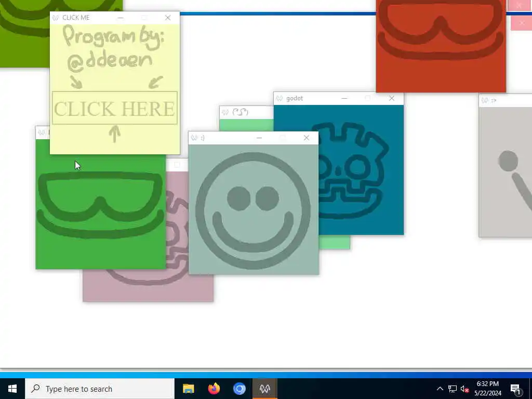Click the :) window title bar icon
The width and height of the screenshot is (532, 399).
(194, 138)
